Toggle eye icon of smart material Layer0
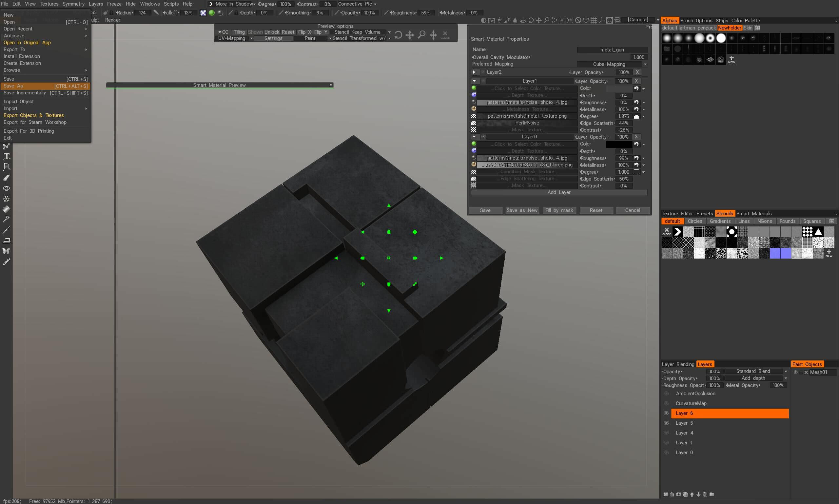Viewport: 839px width, 504px height. click(483, 137)
